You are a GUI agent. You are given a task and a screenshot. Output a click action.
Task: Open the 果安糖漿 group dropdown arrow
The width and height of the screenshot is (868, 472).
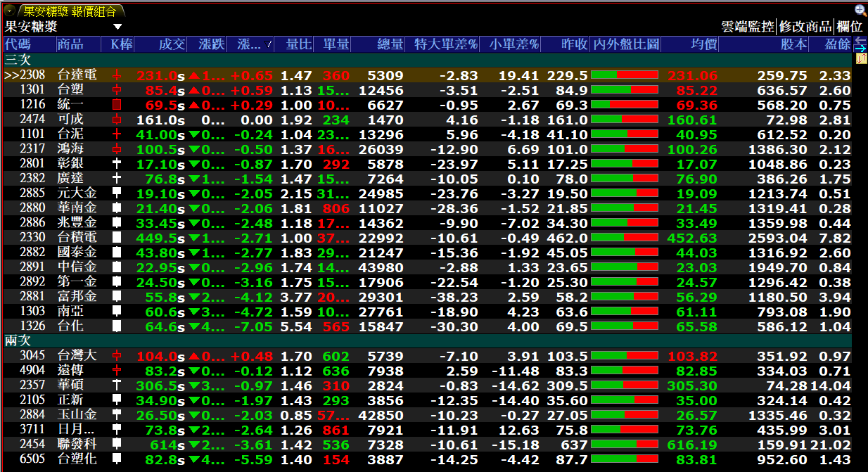(117, 27)
